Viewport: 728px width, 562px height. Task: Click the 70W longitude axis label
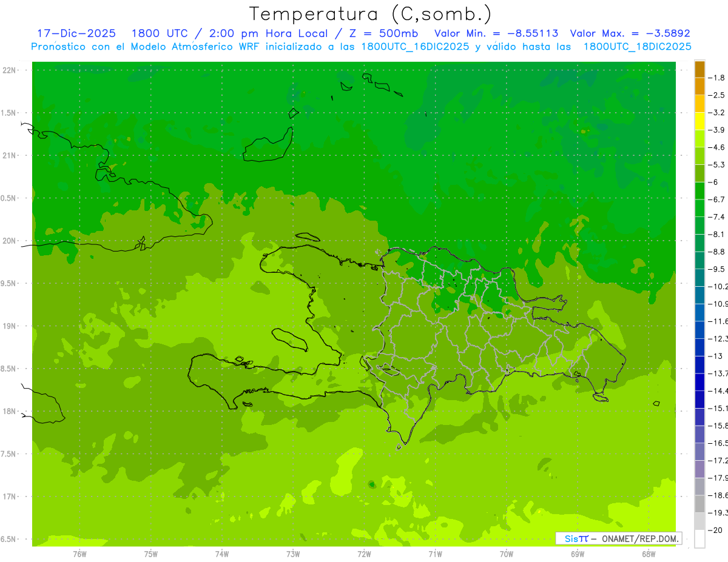[507, 554]
